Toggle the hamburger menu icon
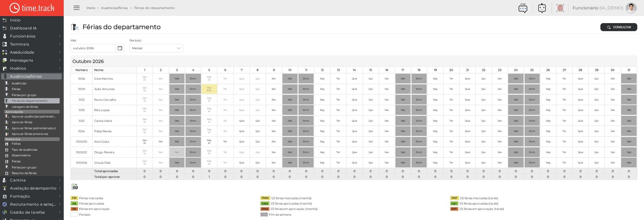The image size is (644, 220). pos(76,8)
